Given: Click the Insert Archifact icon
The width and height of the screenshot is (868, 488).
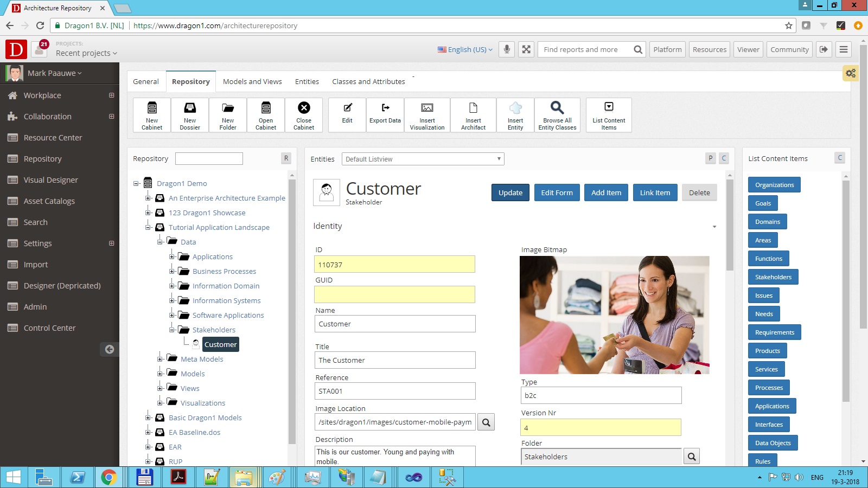Looking at the screenshot, I should [x=473, y=115].
